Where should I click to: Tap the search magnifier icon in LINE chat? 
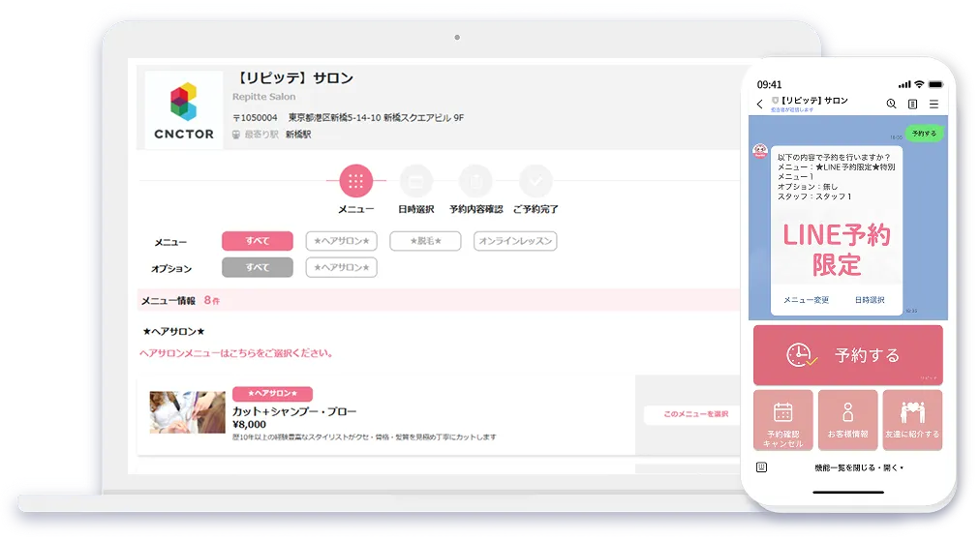pos(891,104)
